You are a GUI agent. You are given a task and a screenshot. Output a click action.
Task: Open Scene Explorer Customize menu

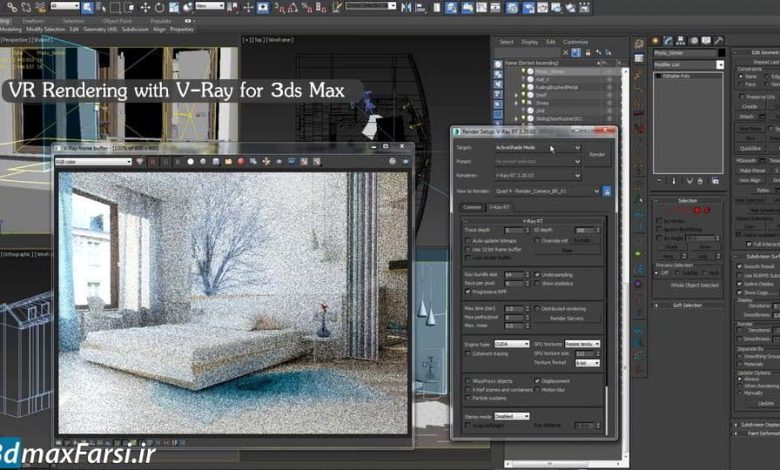[x=576, y=42]
